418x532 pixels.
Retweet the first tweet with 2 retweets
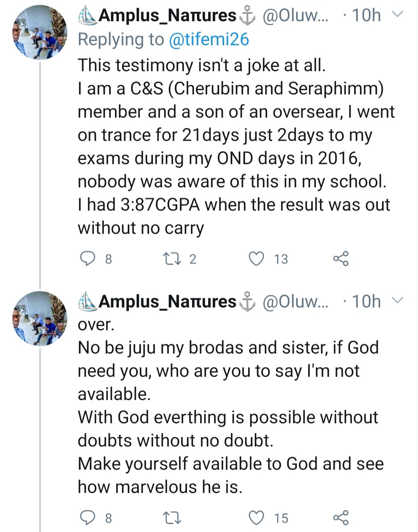(x=170, y=258)
